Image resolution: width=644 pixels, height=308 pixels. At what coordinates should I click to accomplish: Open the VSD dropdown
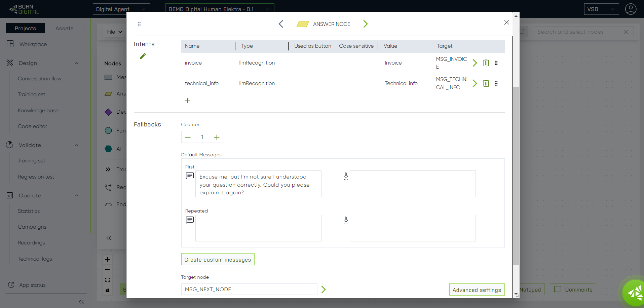click(x=601, y=9)
